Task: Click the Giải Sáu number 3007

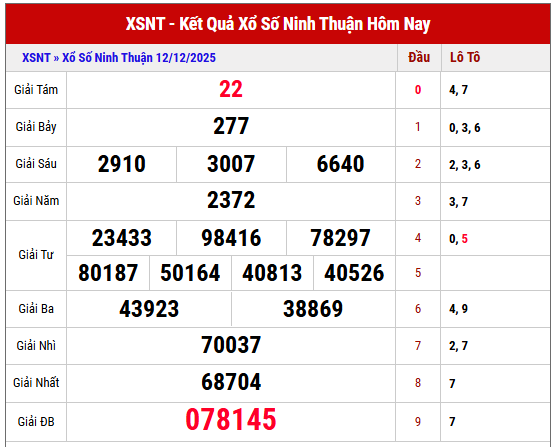Action: click(231, 164)
